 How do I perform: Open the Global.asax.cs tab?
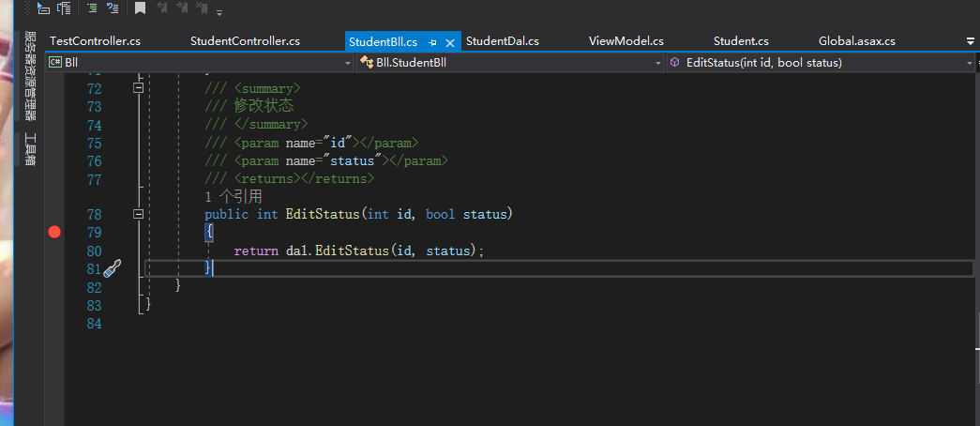point(857,41)
